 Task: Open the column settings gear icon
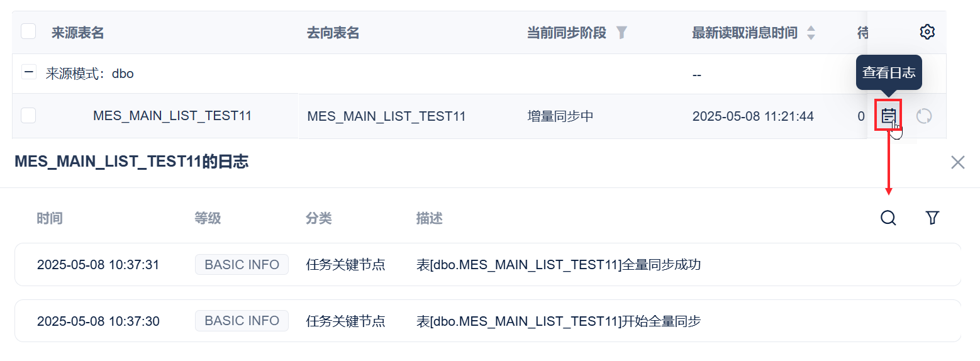(927, 32)
